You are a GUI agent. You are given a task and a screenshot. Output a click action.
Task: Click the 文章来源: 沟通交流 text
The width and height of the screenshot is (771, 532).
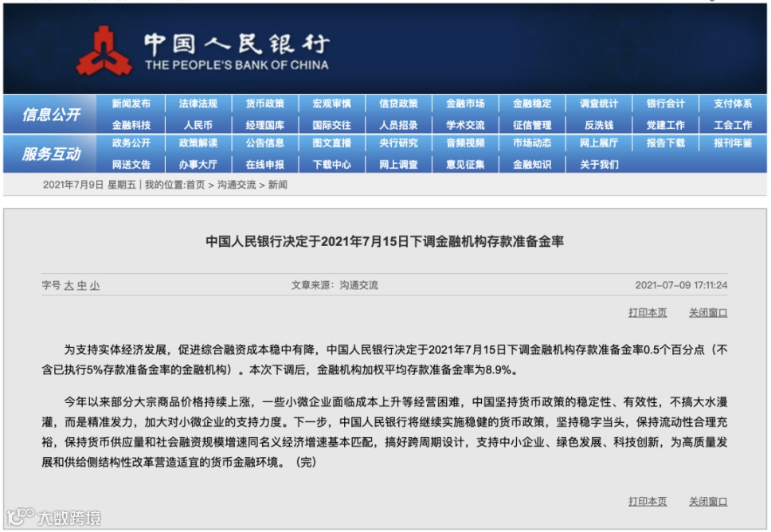[335, 285]
